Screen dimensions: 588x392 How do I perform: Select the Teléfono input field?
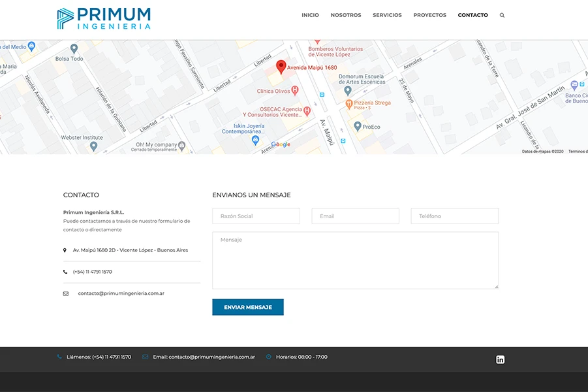coord(454,216)
